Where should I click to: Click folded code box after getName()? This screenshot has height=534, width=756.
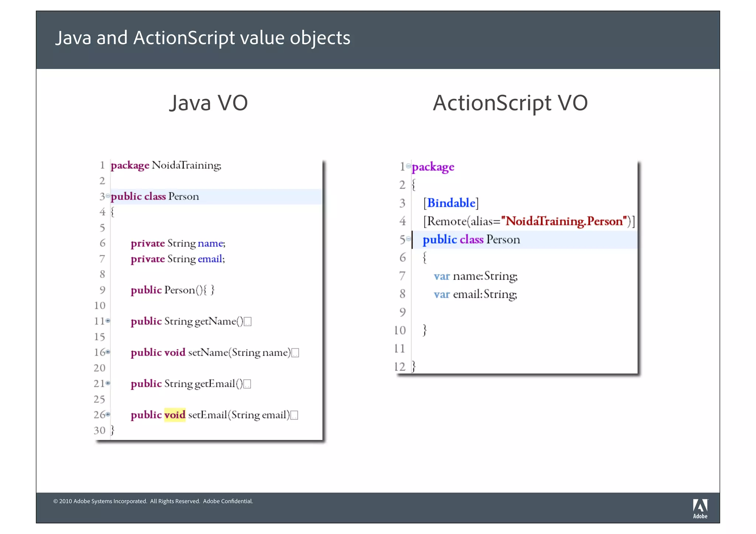coord(248,322)
